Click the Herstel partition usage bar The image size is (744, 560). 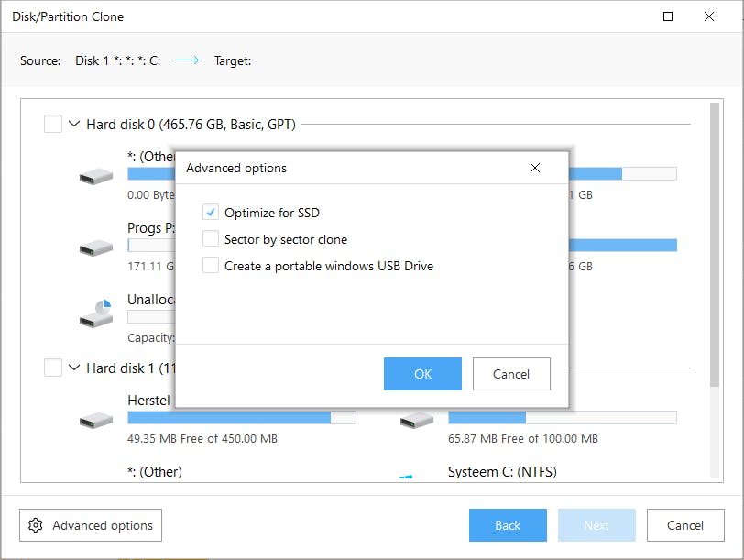[242, 417]
